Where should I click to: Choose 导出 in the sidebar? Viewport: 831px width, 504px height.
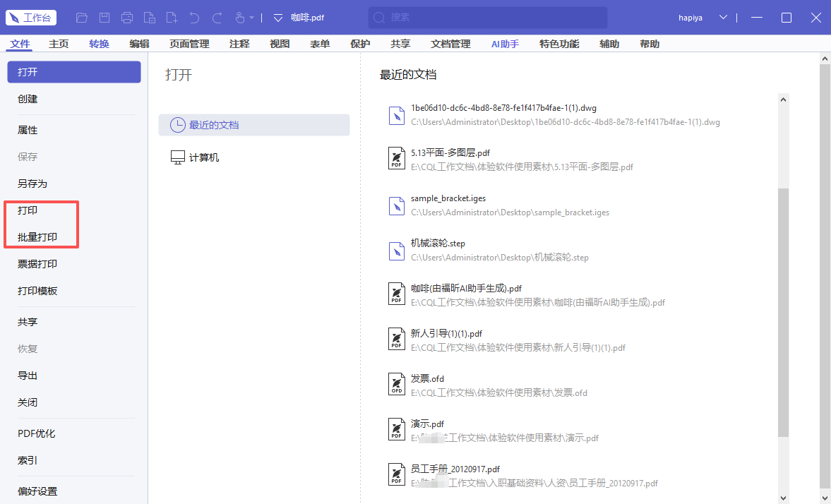tap(28, 376)
